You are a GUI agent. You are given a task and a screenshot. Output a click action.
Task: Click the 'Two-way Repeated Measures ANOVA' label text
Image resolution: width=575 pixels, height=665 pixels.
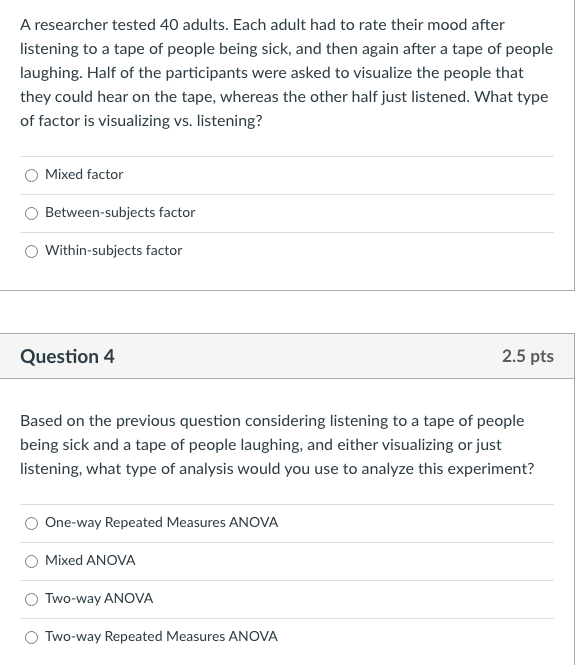pyautogui.click(x=161, y=636)
